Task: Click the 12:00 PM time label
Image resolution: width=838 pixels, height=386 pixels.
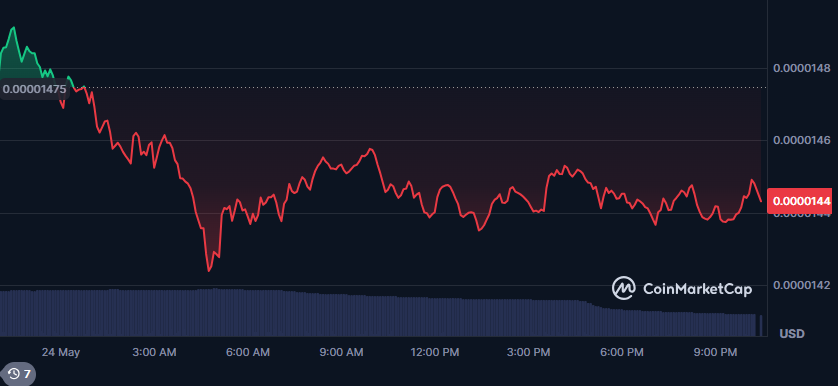Action: pyautogui.click(x=434, y=352)
